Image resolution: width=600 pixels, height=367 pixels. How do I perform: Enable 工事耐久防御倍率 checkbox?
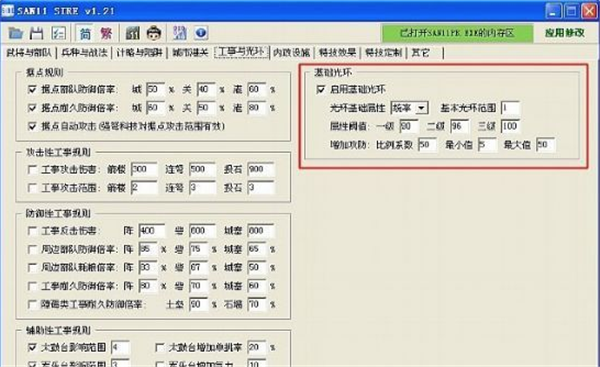click(33, 286)
